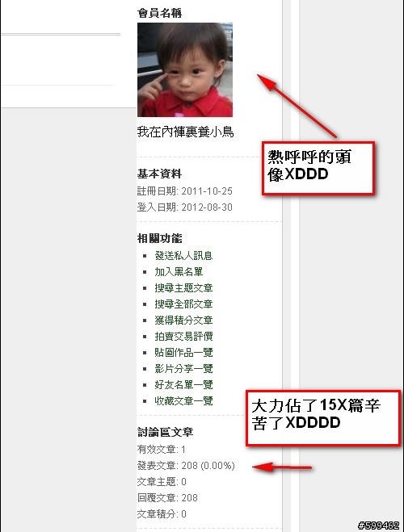Click the 會員名稱 heading

click(159, 13)
